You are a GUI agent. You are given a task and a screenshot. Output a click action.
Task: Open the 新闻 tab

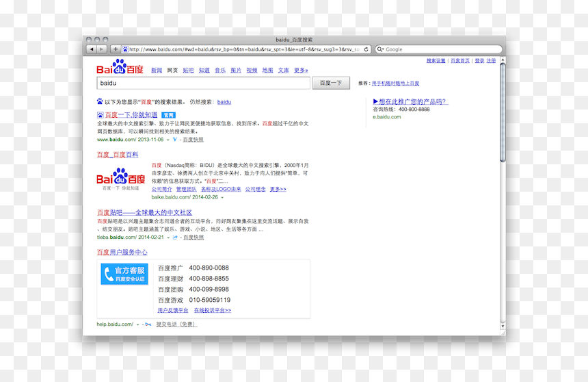point(157,71)
